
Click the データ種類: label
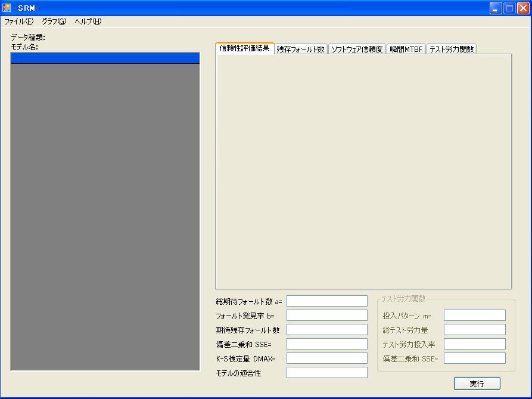point(28,38)
